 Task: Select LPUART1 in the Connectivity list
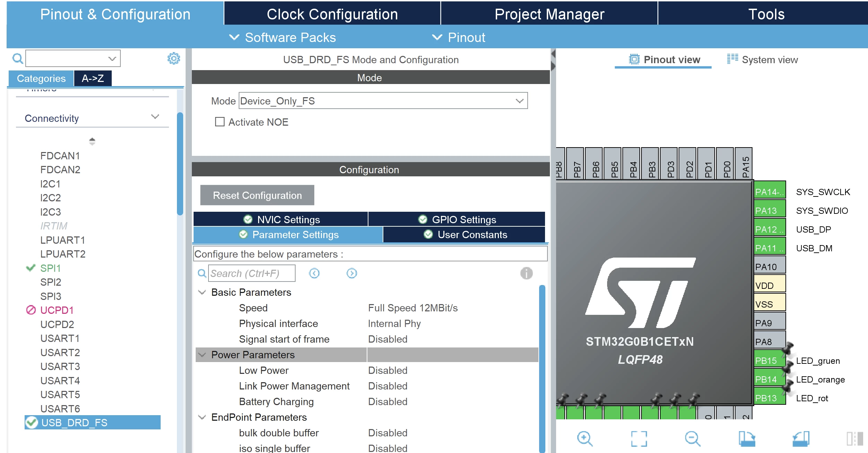tap(63, 240)
